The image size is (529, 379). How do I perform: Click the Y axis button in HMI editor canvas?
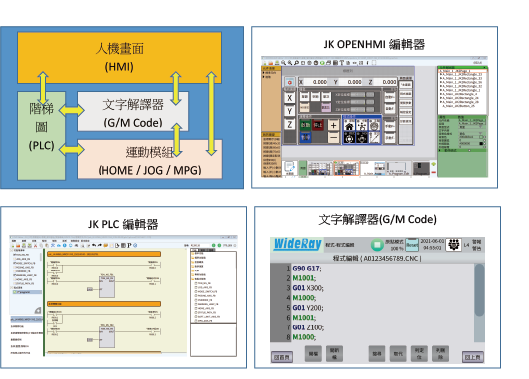(289, 111)
